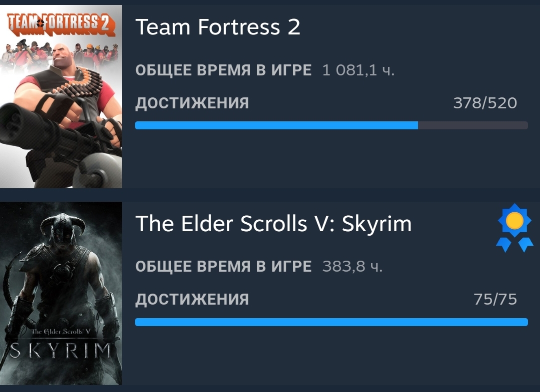The height and width of the screenshot is (392, 540).
Task: Open ДОСТИЖЕНИЯ label under Skyrim
Action: tap(192, 299)
